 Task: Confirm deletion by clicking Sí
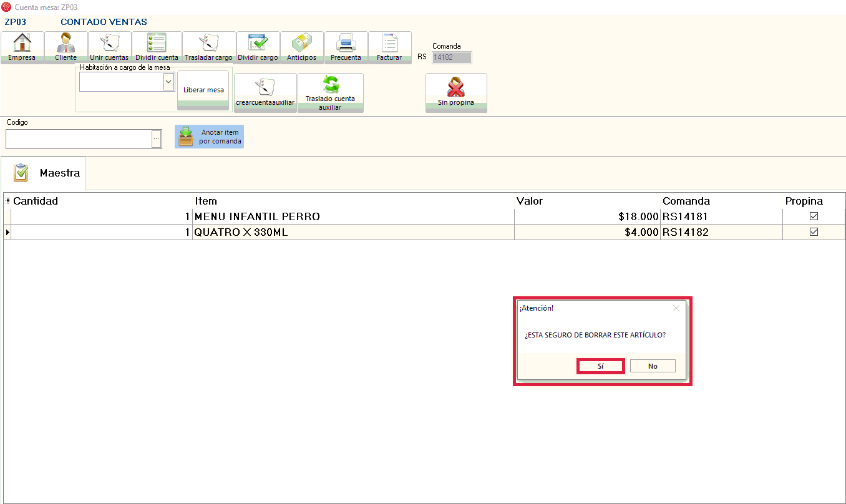point(600,366)
